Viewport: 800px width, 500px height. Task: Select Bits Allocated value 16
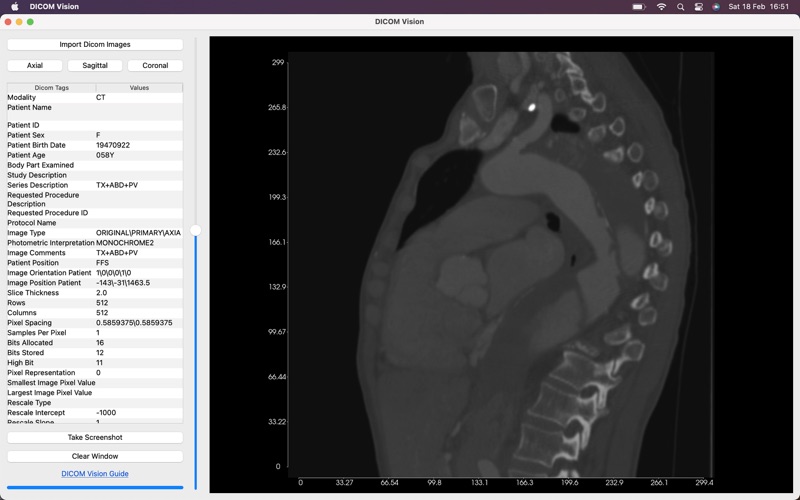tap(100, 343)
